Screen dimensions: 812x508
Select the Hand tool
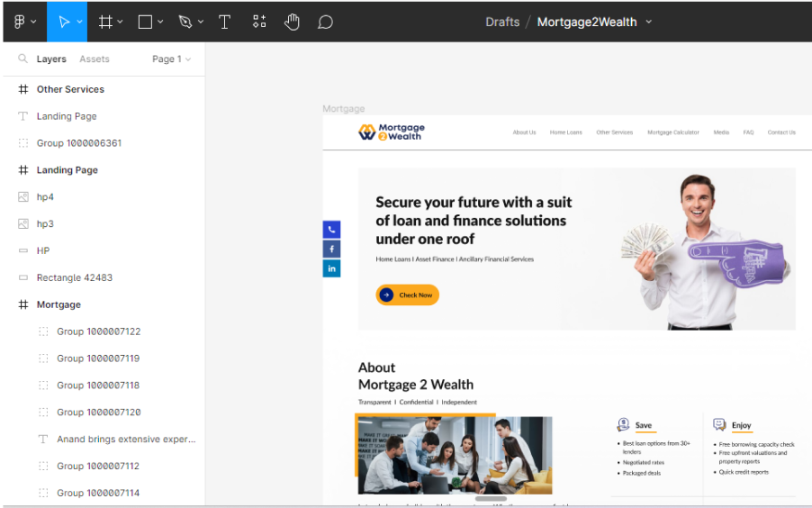pos(292,22)
